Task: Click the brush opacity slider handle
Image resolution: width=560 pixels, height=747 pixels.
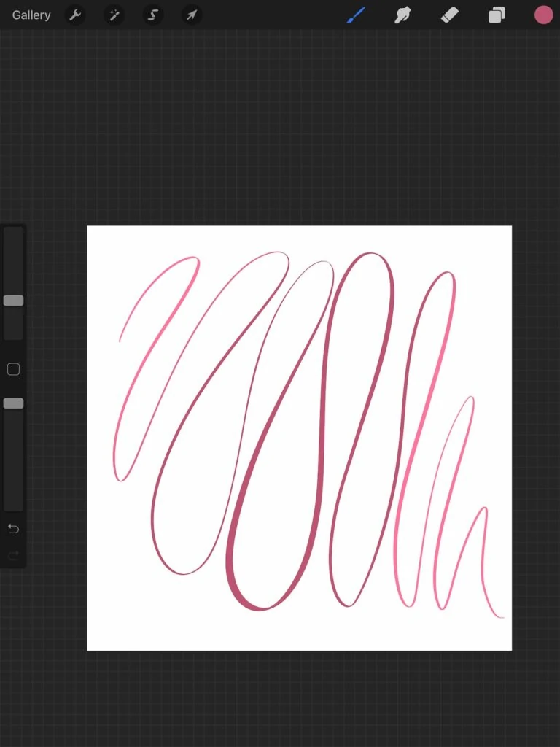Action: pos(13,403)
